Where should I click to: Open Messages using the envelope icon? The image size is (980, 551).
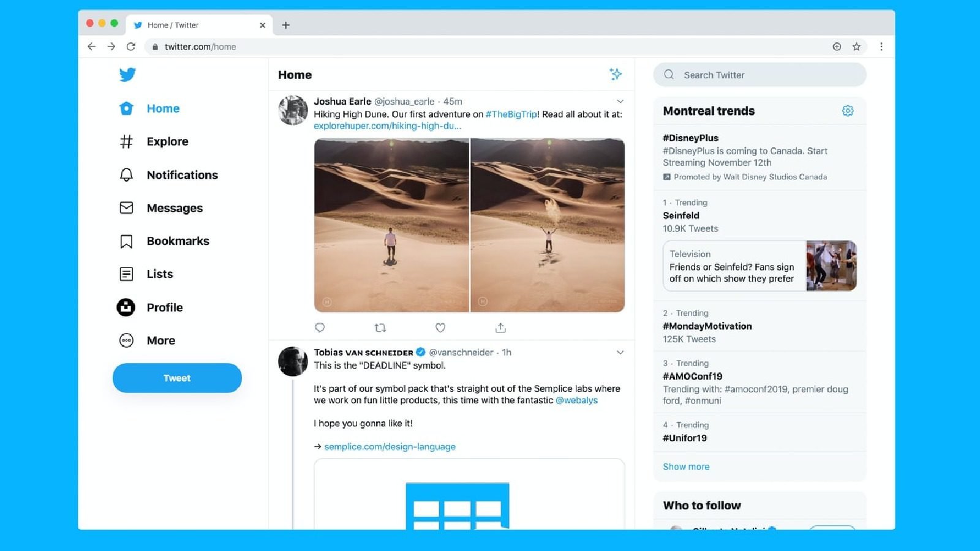(126, 208)
